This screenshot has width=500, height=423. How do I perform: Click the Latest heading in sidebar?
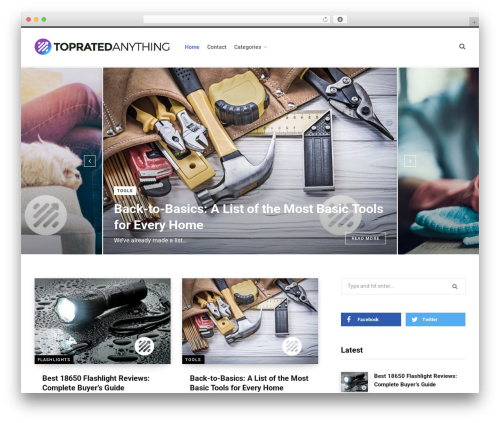click(352, 350)
